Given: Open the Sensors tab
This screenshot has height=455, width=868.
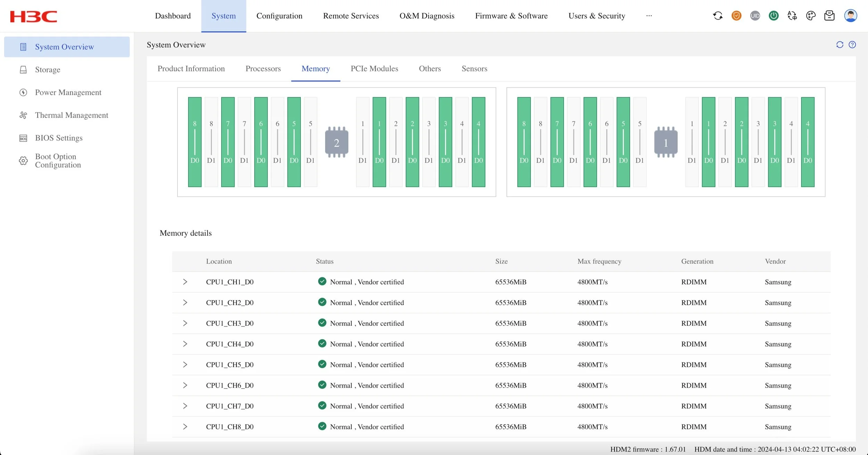Looking at the screenshot, I should click(474, 68).
